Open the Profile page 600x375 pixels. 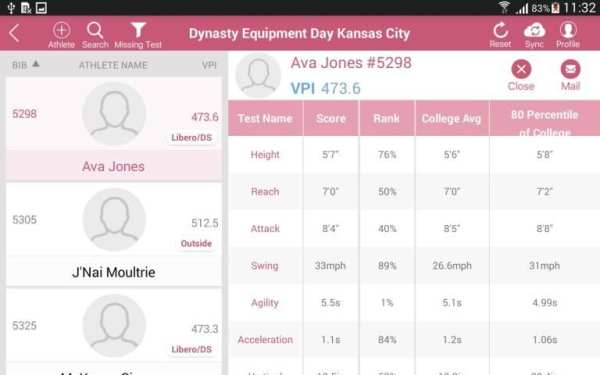[x=568, y=35]
